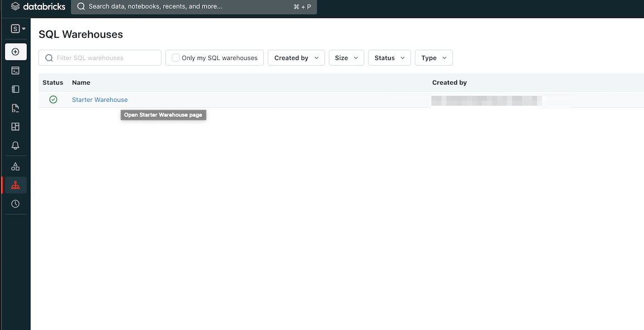This screenshot has height=330, width=644.
Task: Click the New (plus) button in sidebar
Action: 16,52
